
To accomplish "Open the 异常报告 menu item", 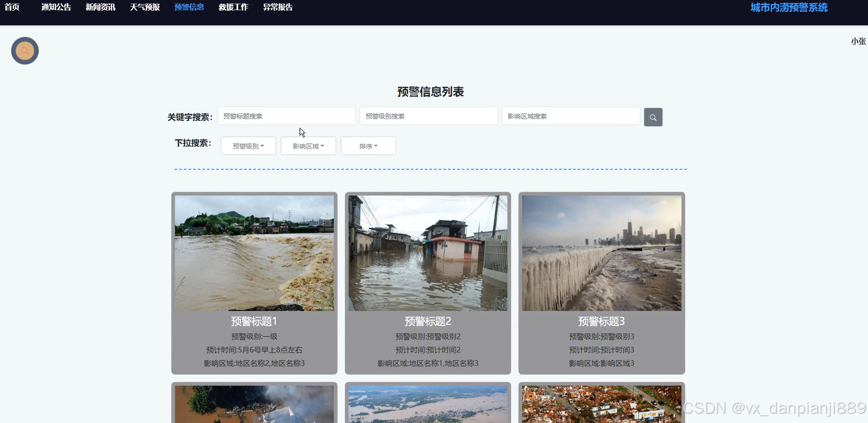I will tap(278, 7).
